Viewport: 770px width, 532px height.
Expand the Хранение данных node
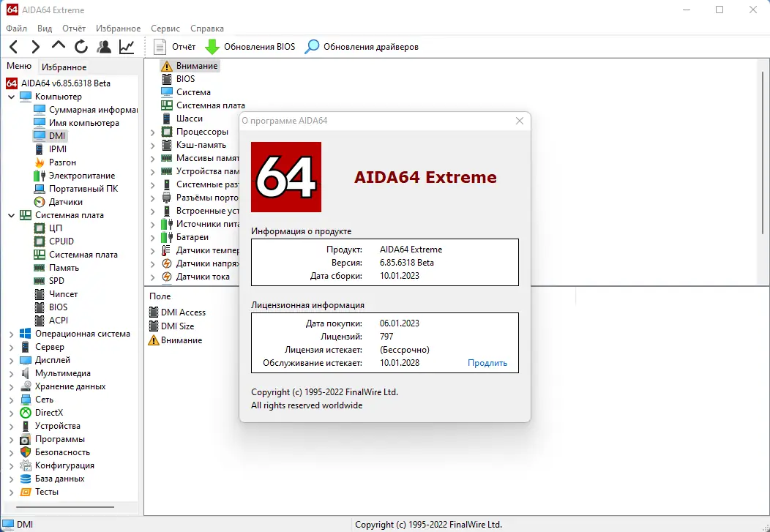point(11,386)
